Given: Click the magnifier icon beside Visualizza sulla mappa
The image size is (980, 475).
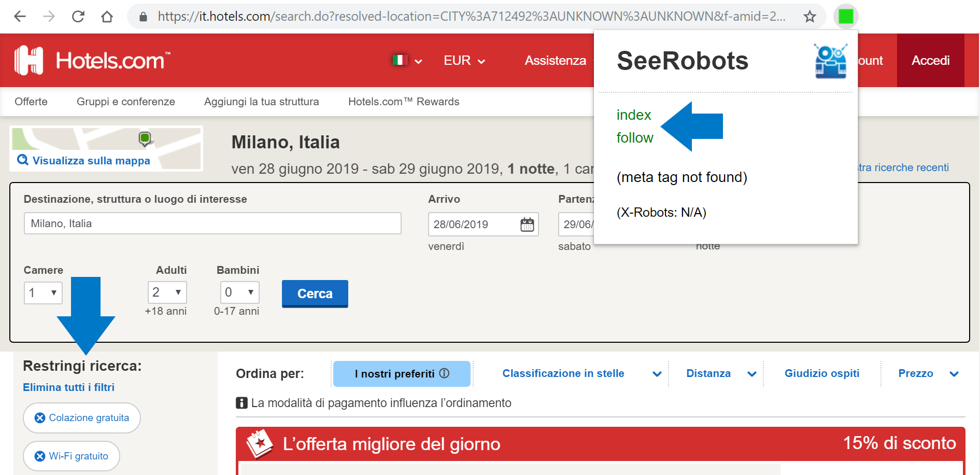Looking at the screenshot, I should (x=23, y=160).
